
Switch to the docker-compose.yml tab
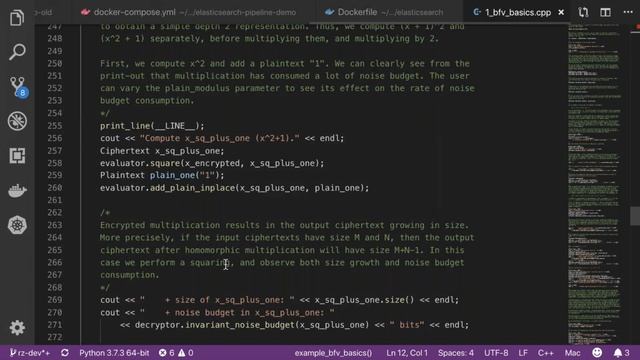188,12
